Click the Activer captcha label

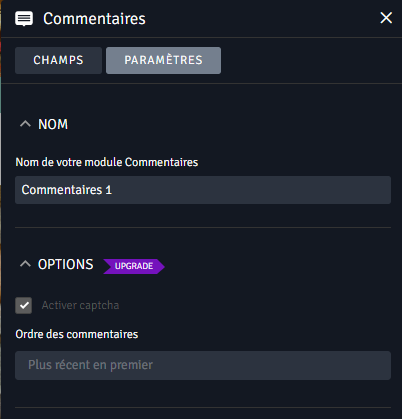(80, 305)
